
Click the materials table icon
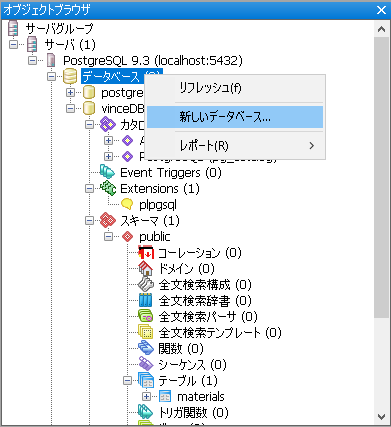click(x=165, y=396)
